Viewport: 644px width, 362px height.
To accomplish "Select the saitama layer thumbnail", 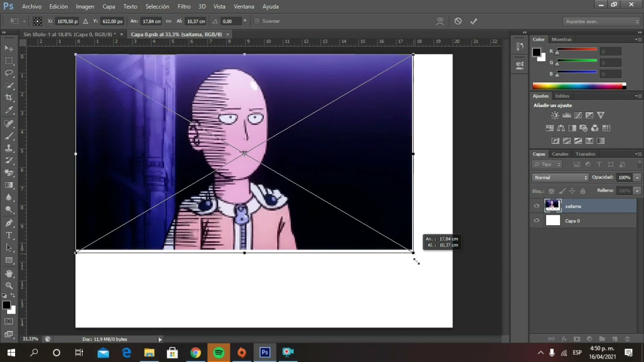I will click(552, 206).
